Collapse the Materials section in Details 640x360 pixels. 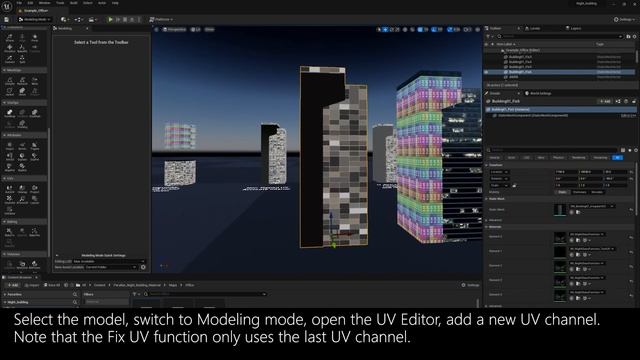point(487,227)
